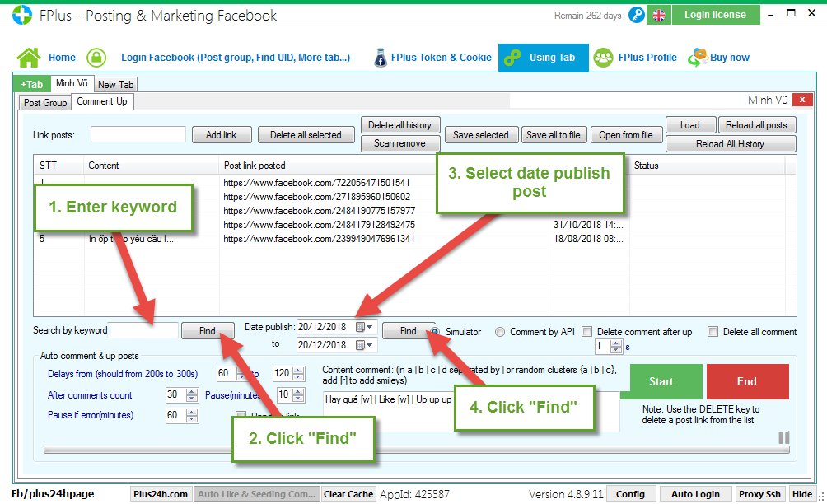
Task: Focus the Link posts input field
Action: point(138,134)
